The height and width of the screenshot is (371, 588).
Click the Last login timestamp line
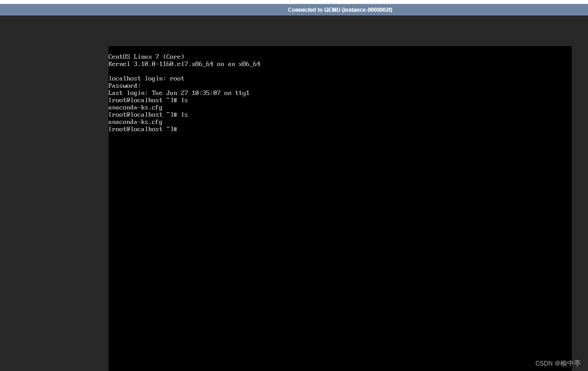pos(179,93)
